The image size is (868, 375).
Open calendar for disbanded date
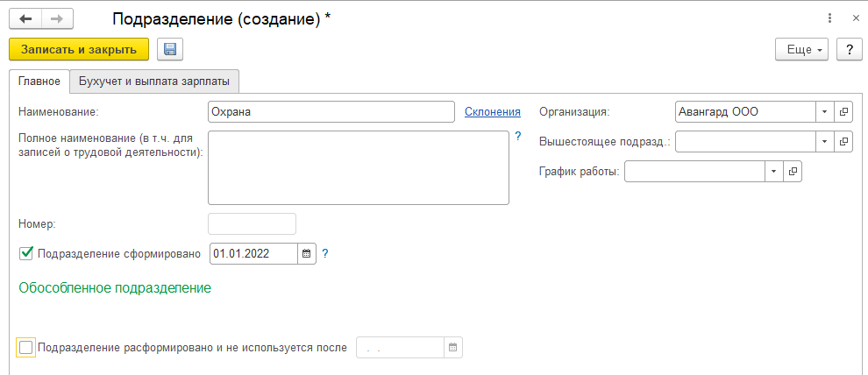[x=453, y=348]
